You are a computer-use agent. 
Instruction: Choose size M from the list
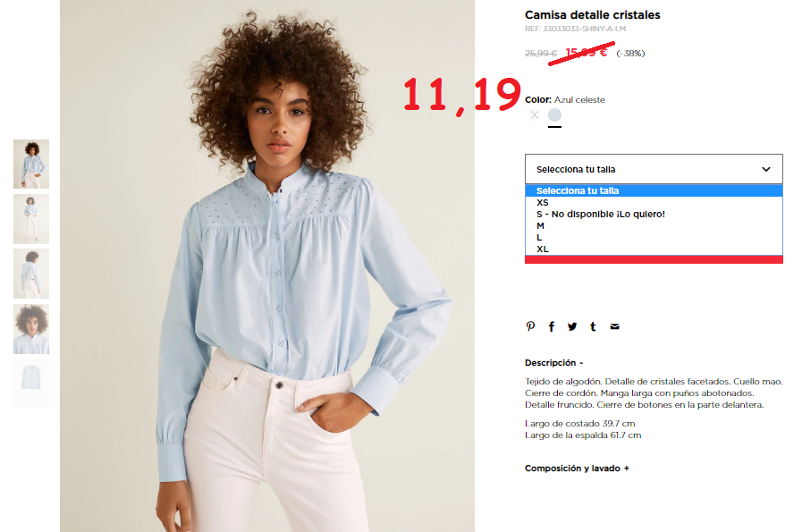pyautogui.click(x=654, y=225)
